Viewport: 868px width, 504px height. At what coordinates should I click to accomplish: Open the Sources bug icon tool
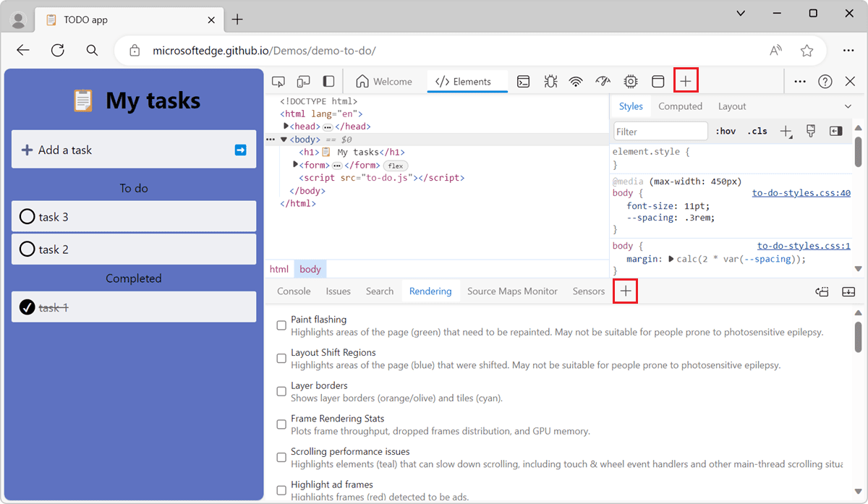click(x=550, y=82)
